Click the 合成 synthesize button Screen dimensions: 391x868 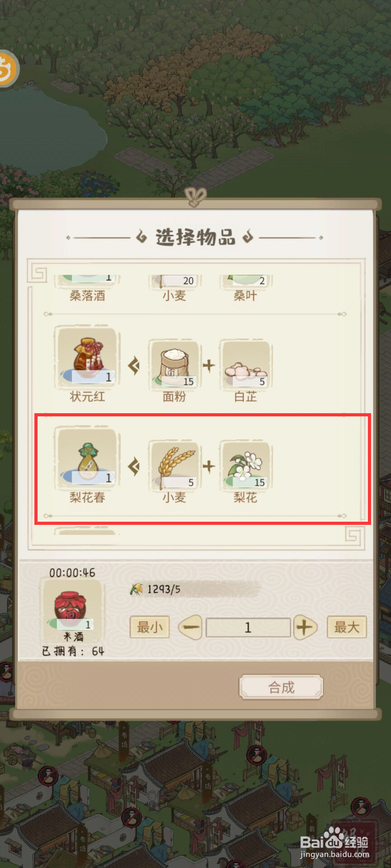coord(281,687)
